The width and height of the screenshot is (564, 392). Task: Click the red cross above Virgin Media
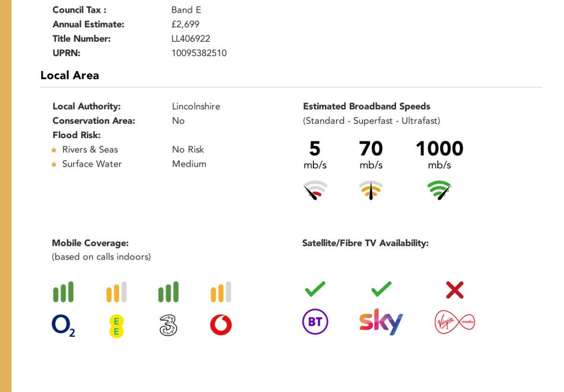click(x=454, y=290)
